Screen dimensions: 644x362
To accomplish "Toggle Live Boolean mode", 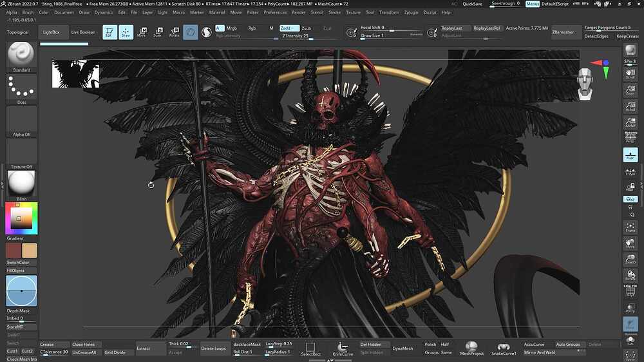I will click(x=83, y=32).
